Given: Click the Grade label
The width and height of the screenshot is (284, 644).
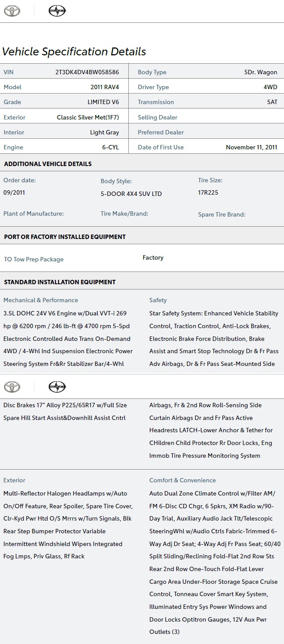Looking at the screenshot, I should [x=12, y=102].
